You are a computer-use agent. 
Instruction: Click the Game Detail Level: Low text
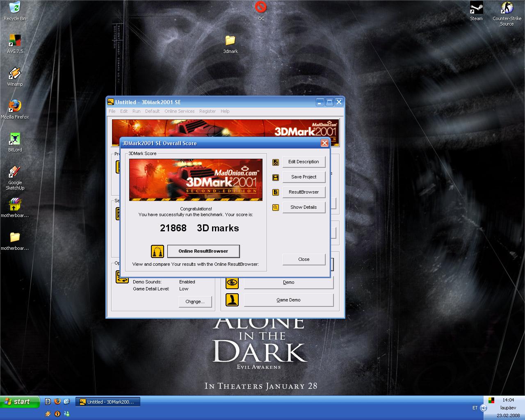(x=161, y=289)
